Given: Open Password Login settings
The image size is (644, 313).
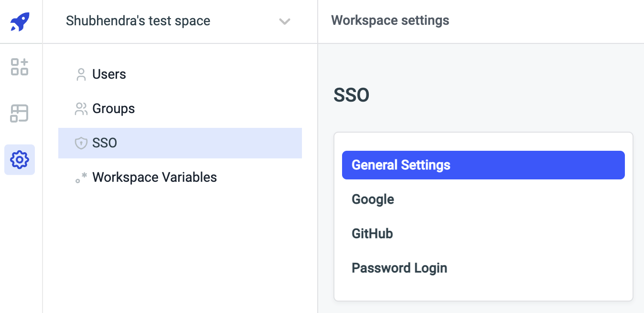Looking at the screenshot, I should 399,268.
